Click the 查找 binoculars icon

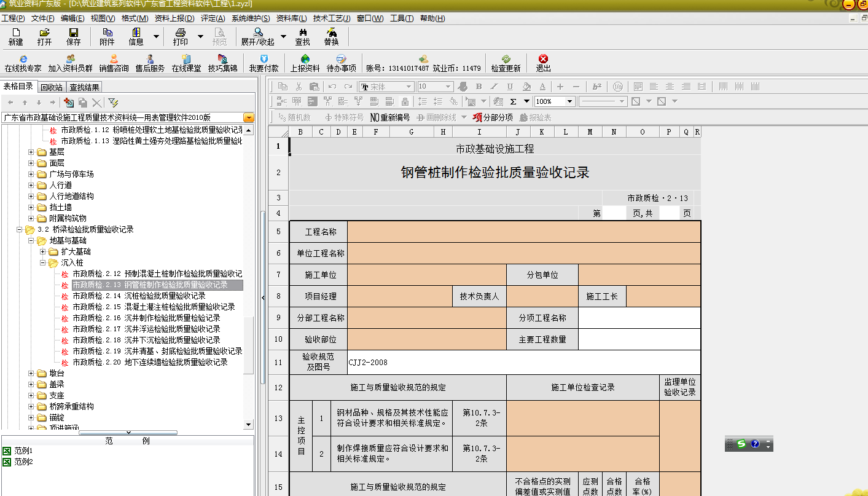(302, 36)
